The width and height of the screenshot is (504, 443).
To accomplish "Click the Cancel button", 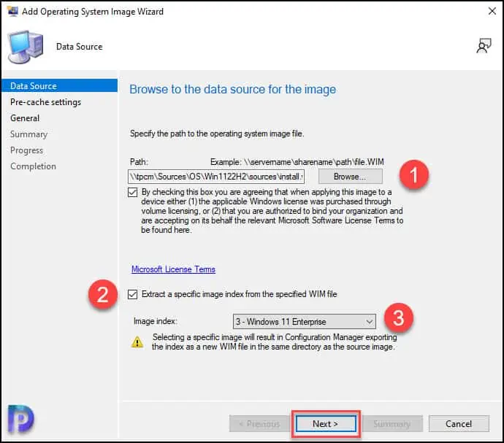I will pos(459,424).
